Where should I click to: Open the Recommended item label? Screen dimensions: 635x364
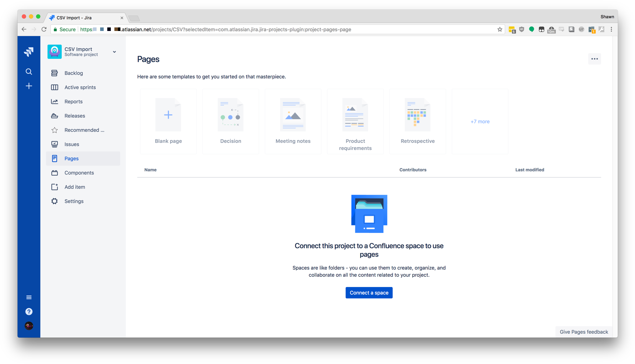[84, 130]
